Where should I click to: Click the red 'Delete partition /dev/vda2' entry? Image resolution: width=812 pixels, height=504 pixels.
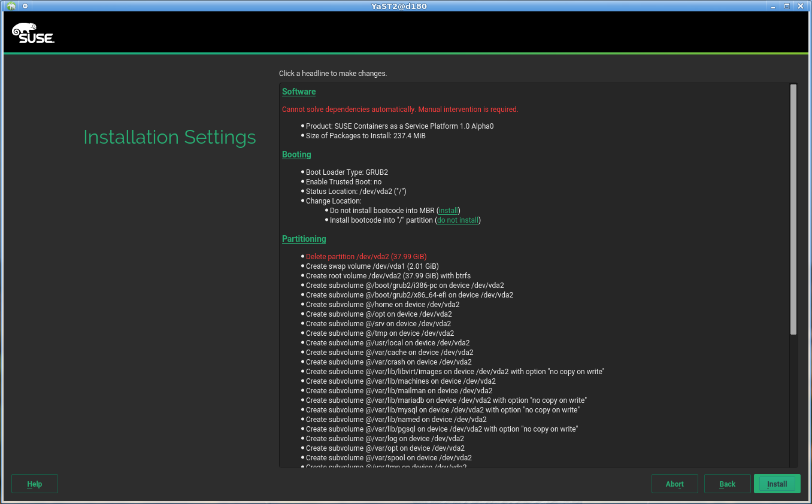(x=366, y=257)
